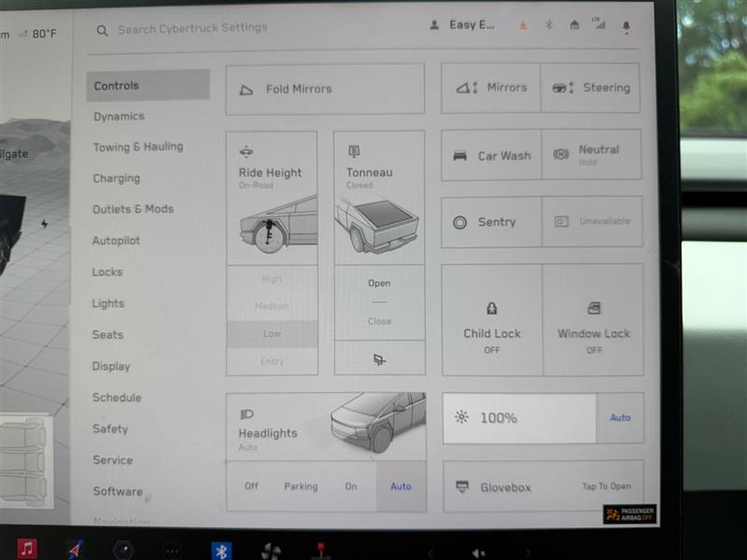747x560 pixels.
Task: Adjust the 100% brightness slider
Action: (x=520, y=418)
